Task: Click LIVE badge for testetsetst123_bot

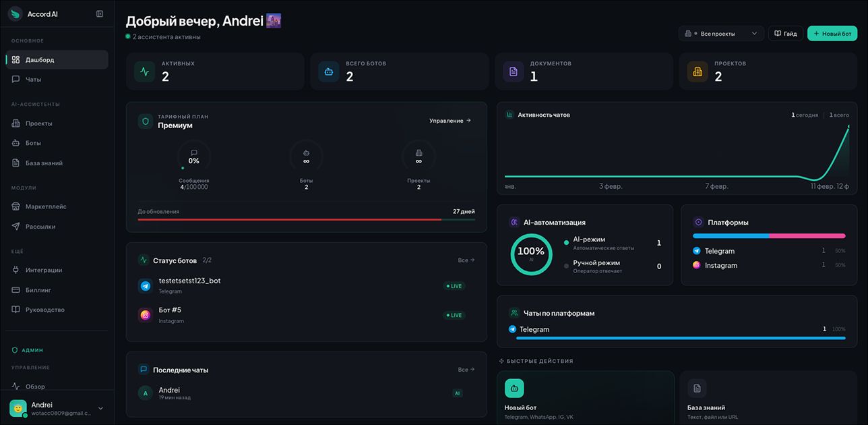Action: point(454,286)
